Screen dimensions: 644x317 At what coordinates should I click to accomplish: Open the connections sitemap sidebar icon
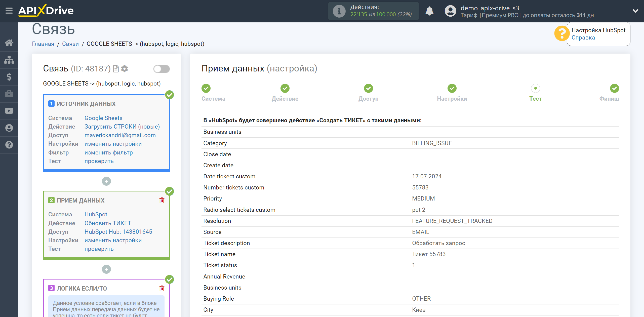[x=9, y=60]
